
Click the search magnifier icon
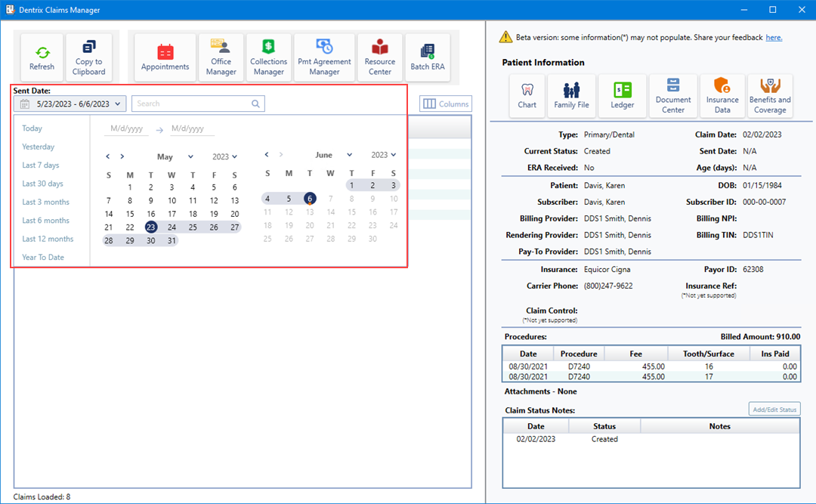pos(255,104)
